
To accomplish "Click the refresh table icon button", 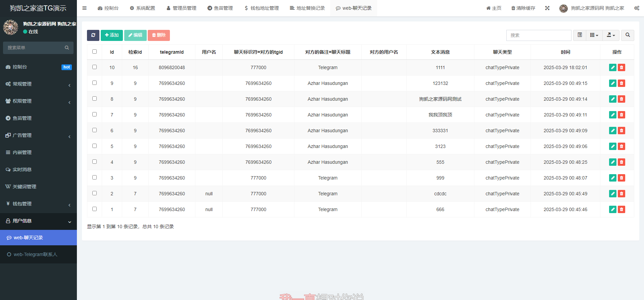I will coord(93,35).
